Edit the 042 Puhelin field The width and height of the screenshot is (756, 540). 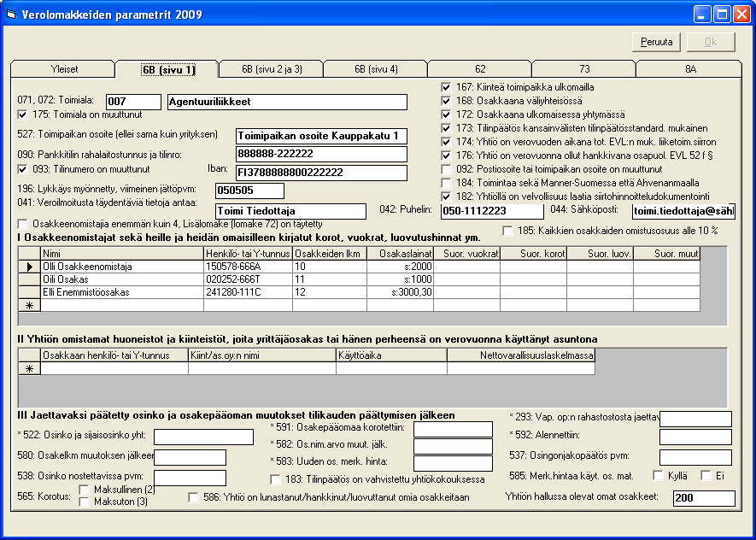pyautogui.click(x=492, y=211)
